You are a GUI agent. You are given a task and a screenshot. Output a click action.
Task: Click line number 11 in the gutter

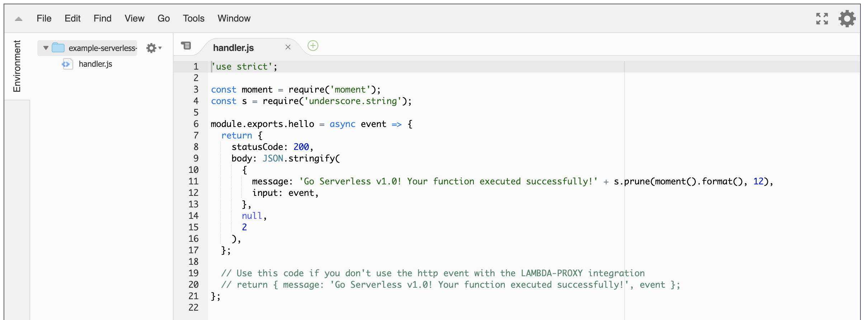pos(193,182)
